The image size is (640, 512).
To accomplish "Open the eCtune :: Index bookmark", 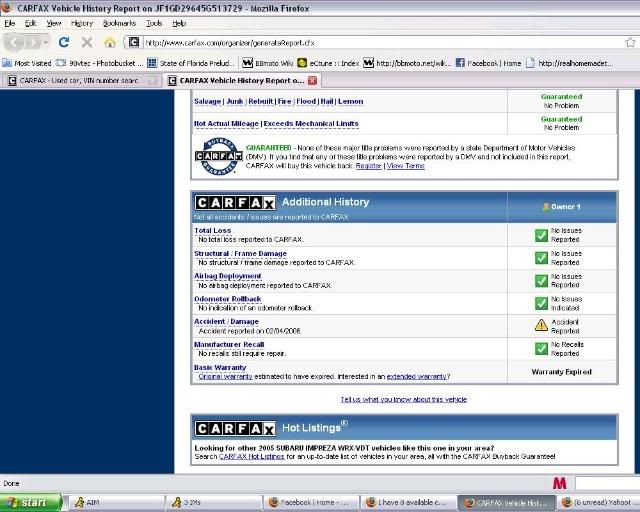I will pyautogui.click(x=328, y=63).
